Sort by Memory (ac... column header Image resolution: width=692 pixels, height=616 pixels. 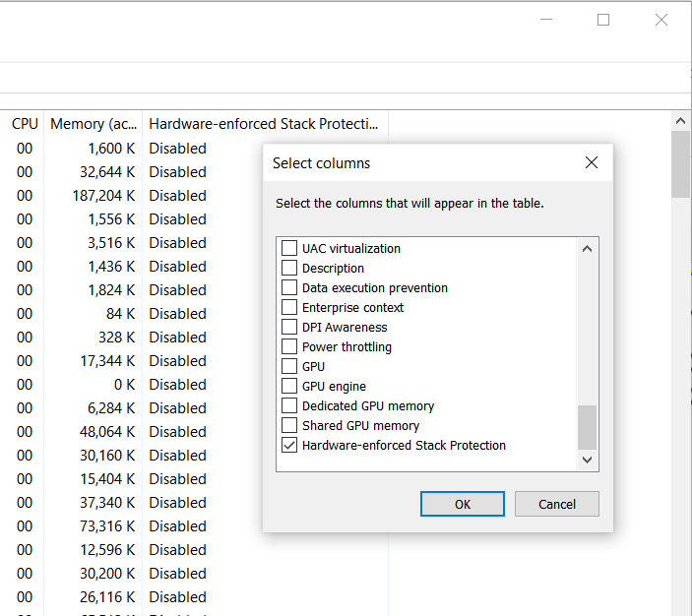point(94,124)
